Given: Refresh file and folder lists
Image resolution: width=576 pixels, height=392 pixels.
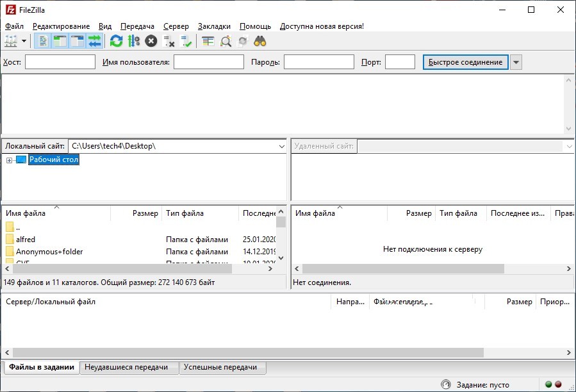Looking at the screenshot, I should click(117, 41).
